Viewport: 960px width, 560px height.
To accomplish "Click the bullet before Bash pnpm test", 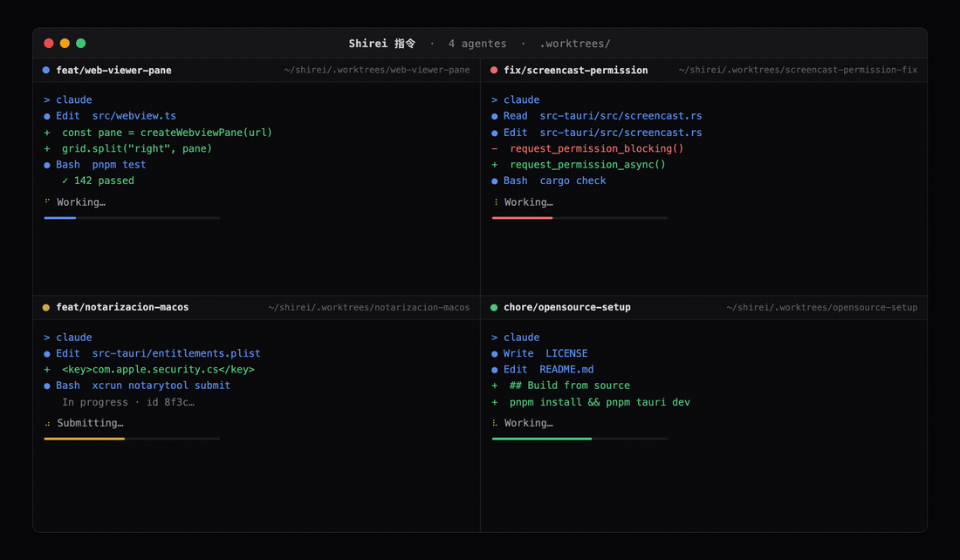I will (47, 165).
